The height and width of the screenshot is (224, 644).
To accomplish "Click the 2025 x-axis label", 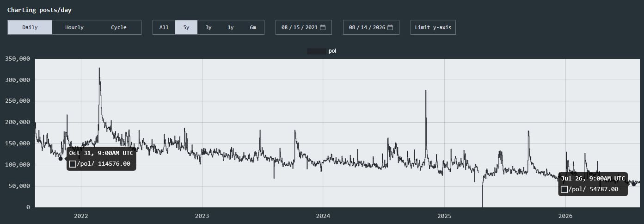I will click(444, 216).
